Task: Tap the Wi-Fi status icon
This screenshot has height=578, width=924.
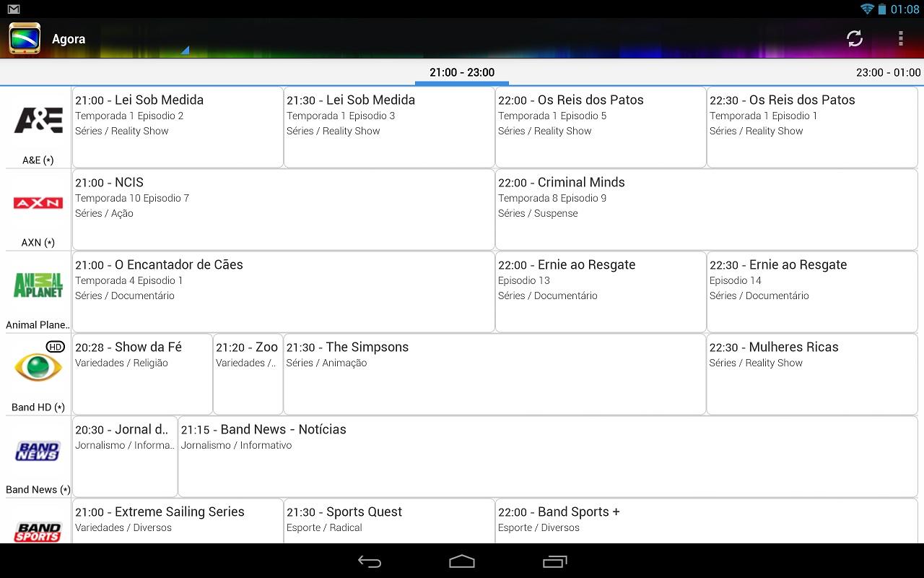Action: pos(867,9)
